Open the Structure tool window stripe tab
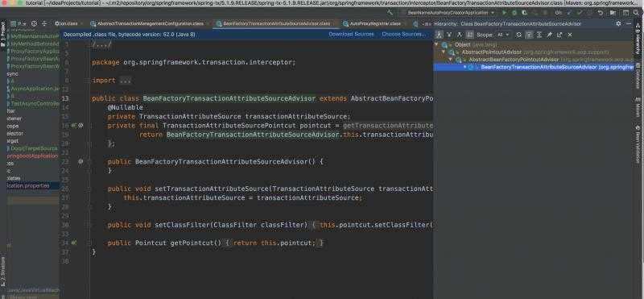 pyautogui.click(x=3, y=272)
